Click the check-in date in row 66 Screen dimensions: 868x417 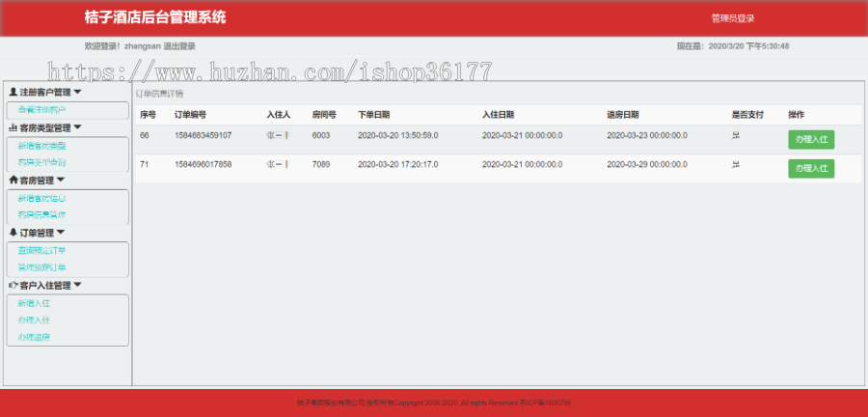pyautogui.click(x=523, y=135)
